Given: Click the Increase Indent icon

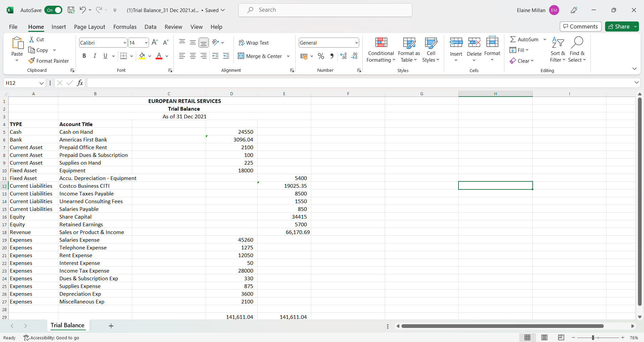Looking at the screenshot, I should tap(226, 56).
